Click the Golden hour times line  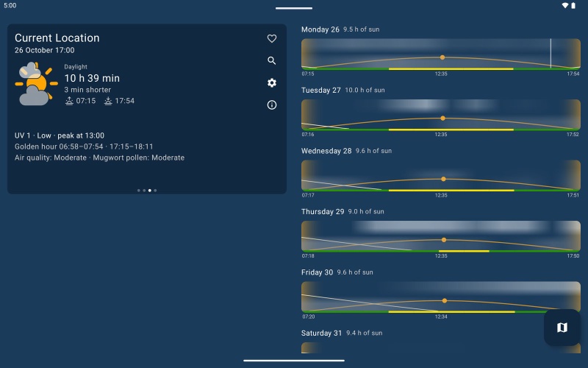(x=84, y=146)
